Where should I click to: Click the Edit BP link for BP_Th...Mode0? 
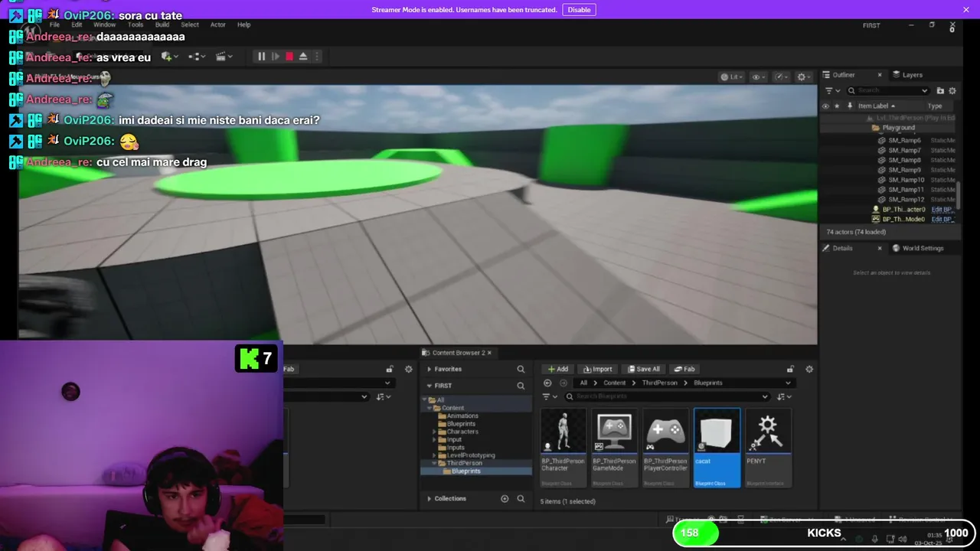[x=942, y=220]
